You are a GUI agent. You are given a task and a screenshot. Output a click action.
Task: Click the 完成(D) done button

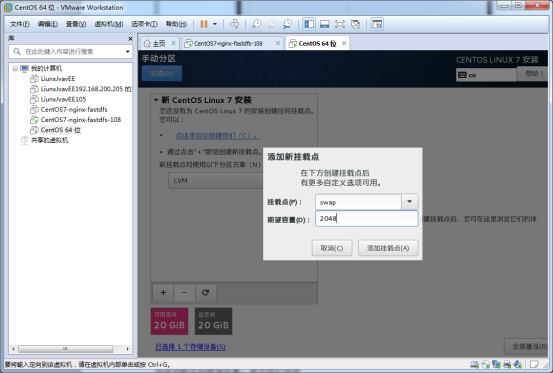pyautogui.click(x=162, y=73)
